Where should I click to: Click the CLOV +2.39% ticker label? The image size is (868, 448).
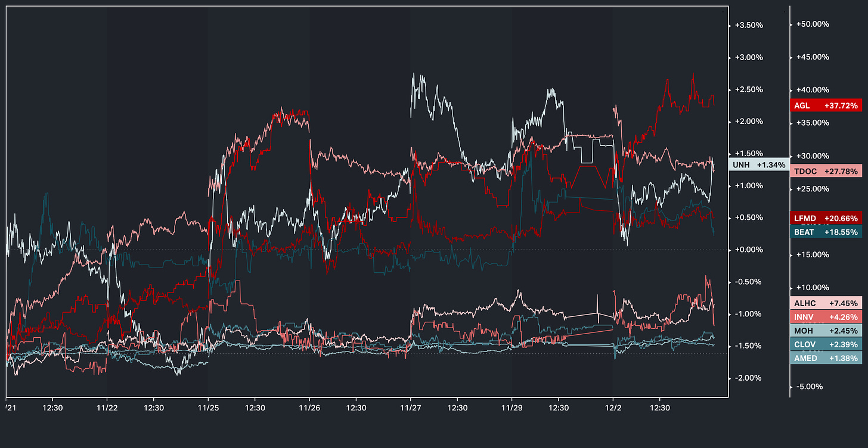point(826,344)
